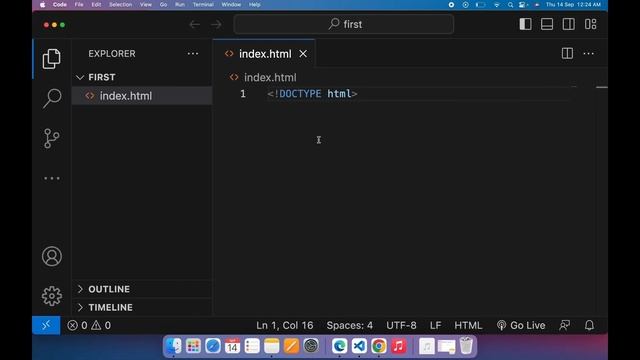
Task: Open the Edit menu
Action: tap(96, 4)
